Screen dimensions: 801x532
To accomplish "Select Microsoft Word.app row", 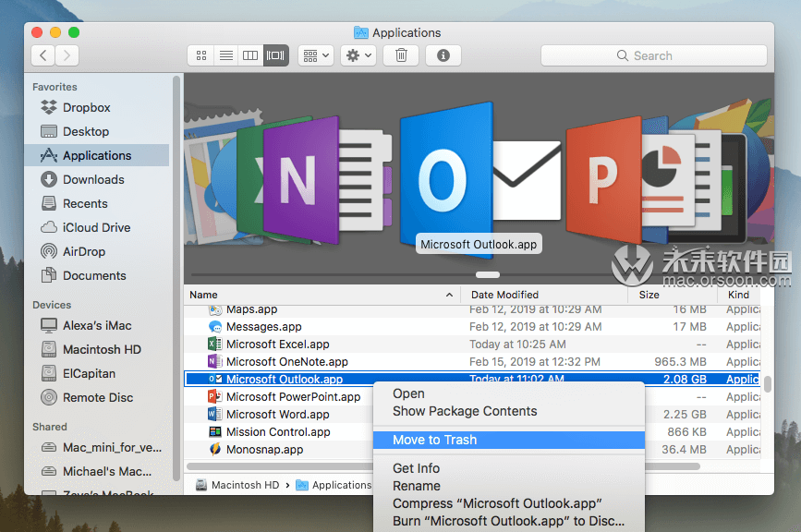I will [x=278, y=414].
